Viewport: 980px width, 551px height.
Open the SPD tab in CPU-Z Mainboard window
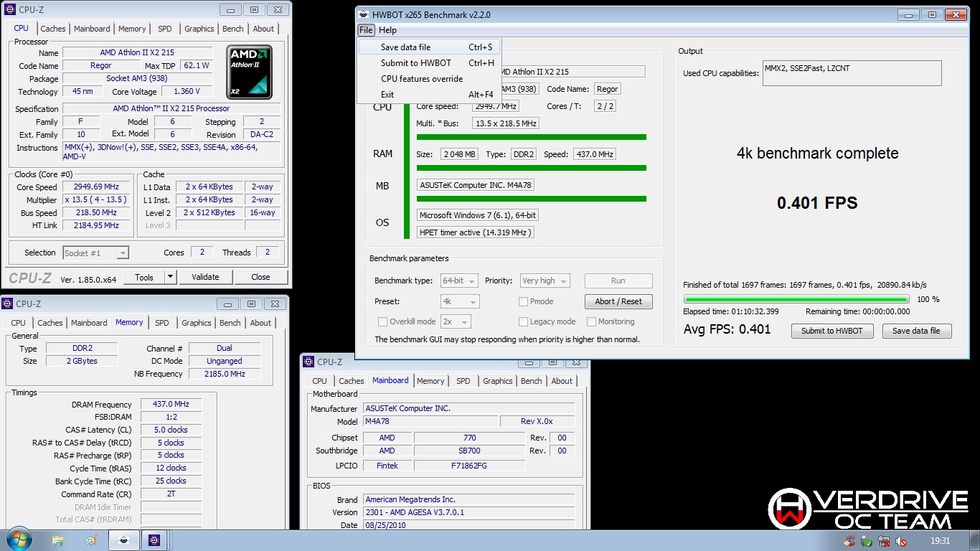click(463, 381)
